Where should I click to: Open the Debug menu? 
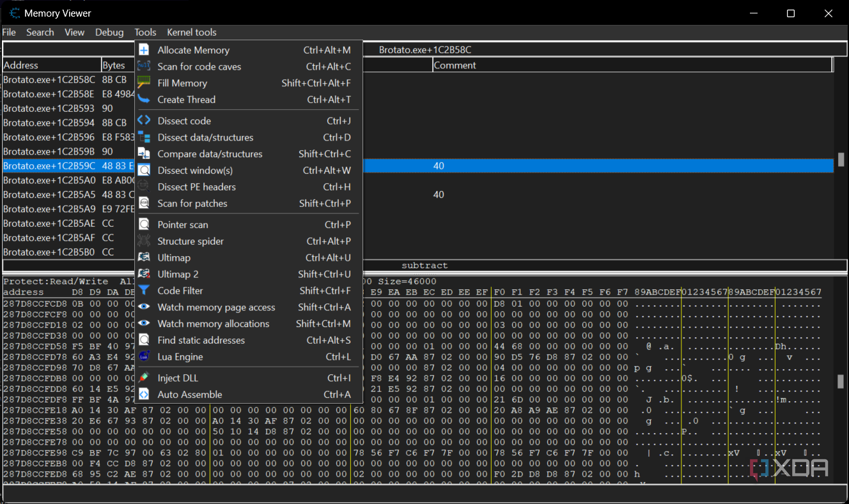[109, 32]
